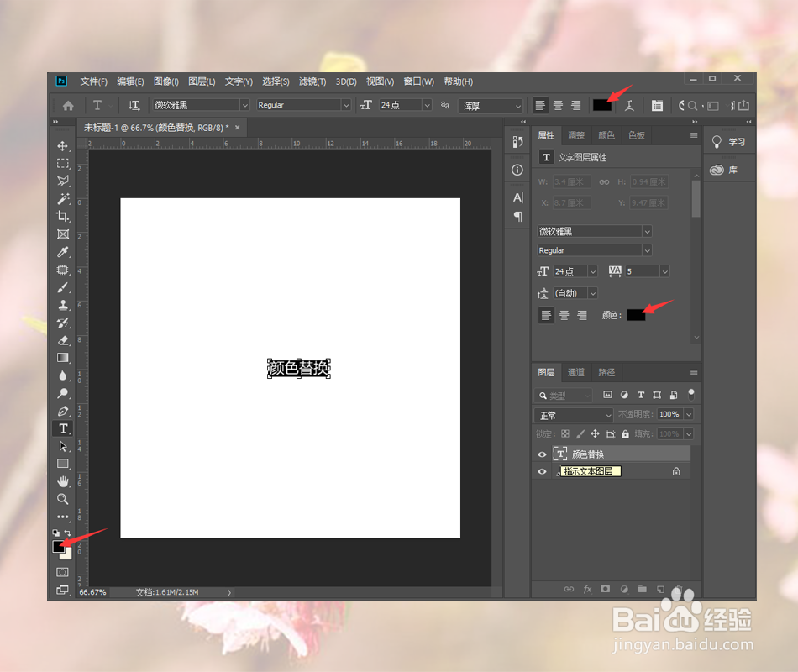Toggle the lock all layer button
The image size is (798, 672).
[626, 433]
